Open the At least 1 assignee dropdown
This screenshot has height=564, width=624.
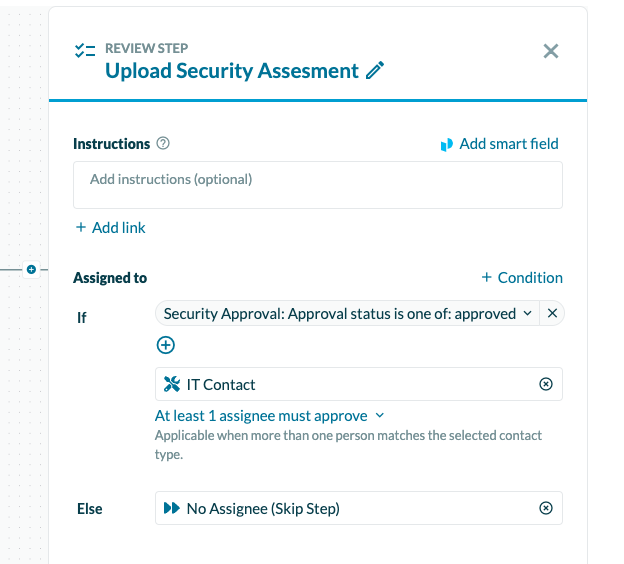(270, 416)
